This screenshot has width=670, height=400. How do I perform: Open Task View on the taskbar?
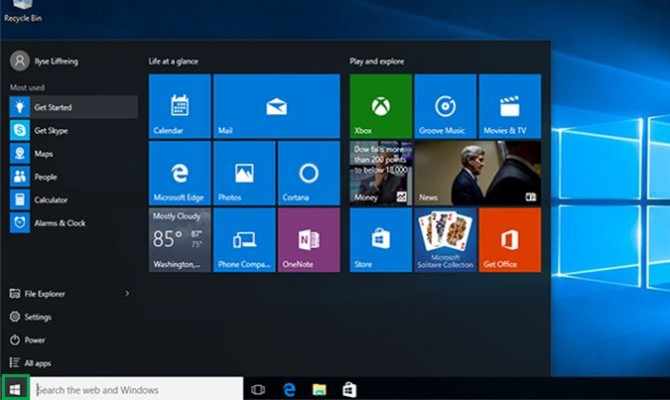[x=258, y=389]
